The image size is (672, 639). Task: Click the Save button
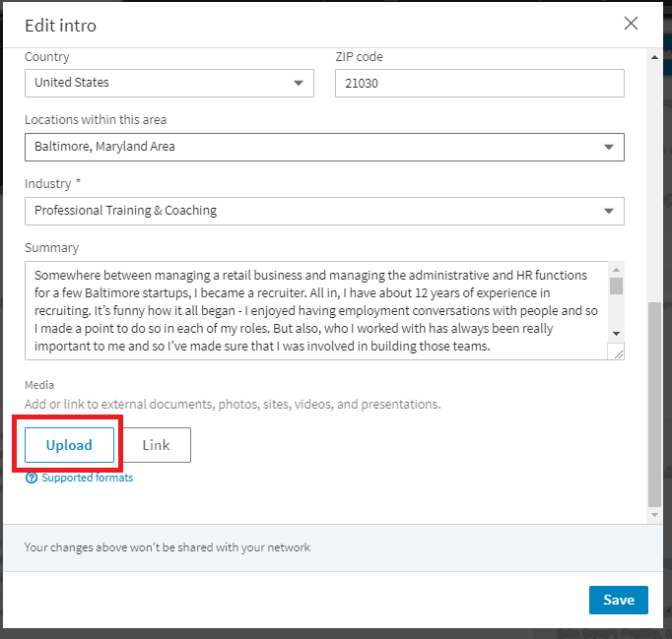pyautogui.click(x=619, y=600)
